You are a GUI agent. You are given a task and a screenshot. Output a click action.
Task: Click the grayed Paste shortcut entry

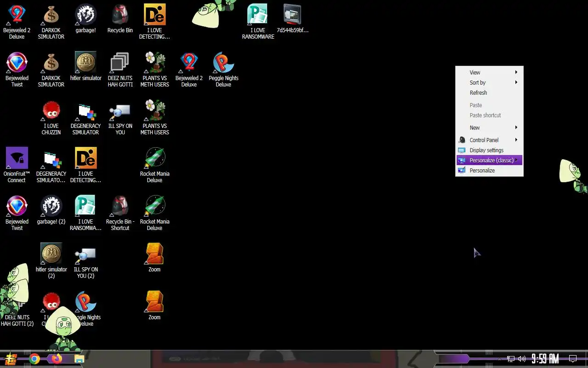point(489,115)
